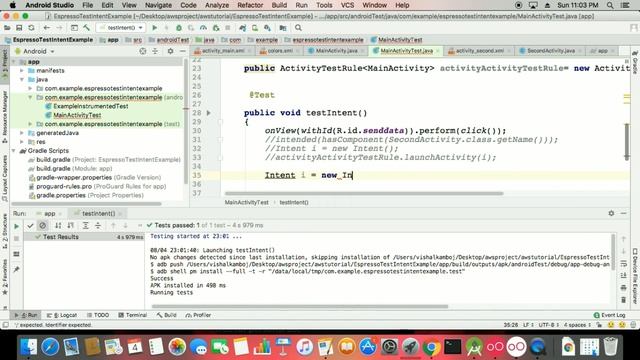640x360 pixels.
Task: Open the Logcat tool window button
Action: 62,315
